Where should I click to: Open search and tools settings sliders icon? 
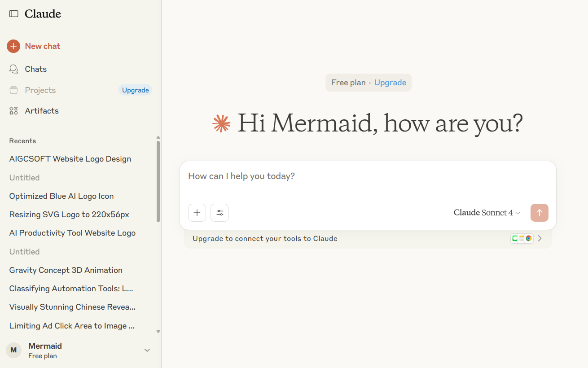point(220,213)
